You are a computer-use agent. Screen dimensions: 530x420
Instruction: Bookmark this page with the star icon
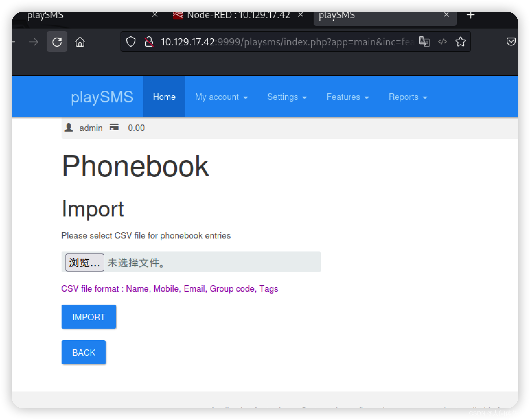coord(460,41)
